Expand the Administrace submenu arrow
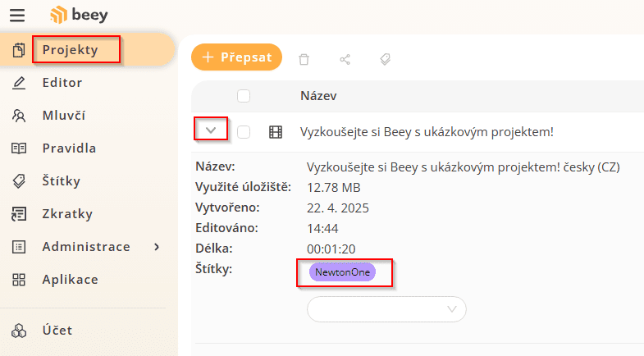This screenshot has height=356, width=644. coord(157,247)
